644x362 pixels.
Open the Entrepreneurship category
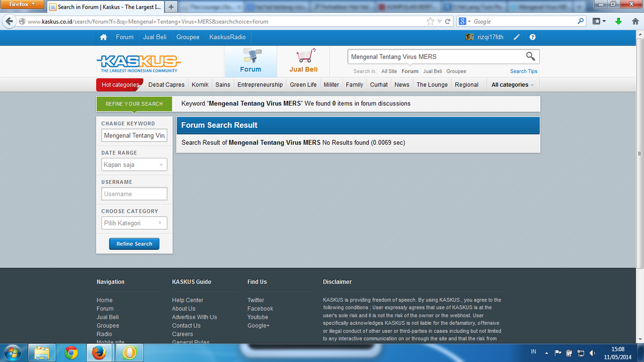(x=260, y=85)
